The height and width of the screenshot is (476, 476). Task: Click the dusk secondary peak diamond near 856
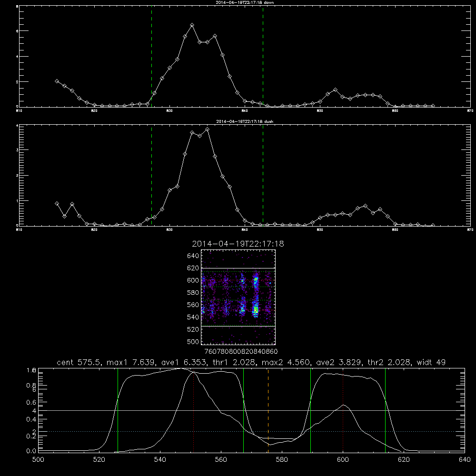[x=365, y=206]
